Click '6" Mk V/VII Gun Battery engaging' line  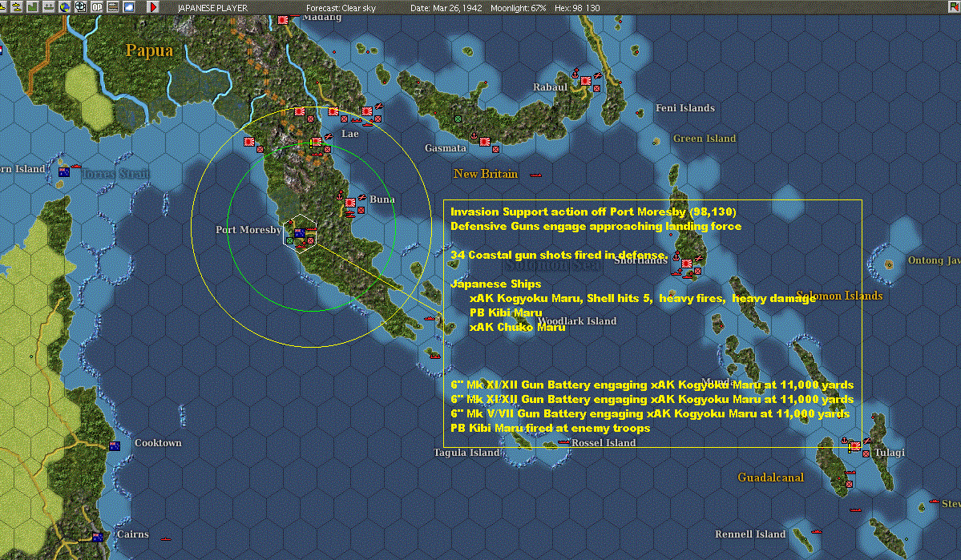(x=650, y=413)
